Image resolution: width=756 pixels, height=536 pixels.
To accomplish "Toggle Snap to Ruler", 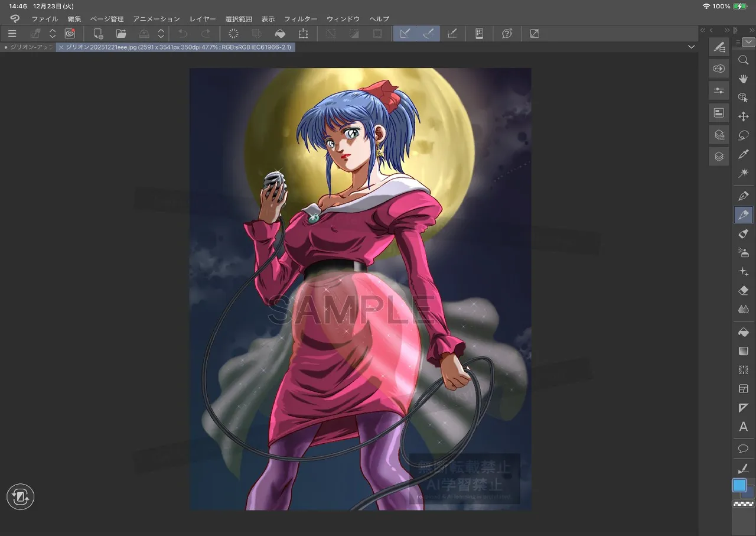I will pos(405,34).
